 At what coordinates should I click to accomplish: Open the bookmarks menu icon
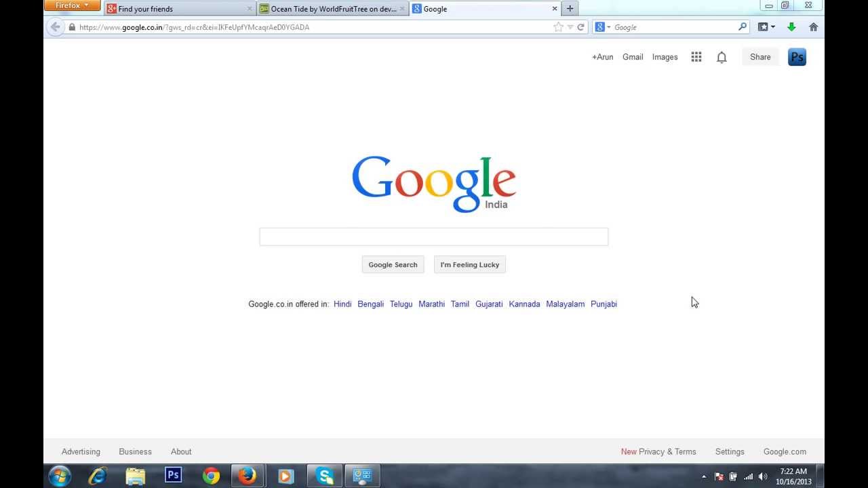(763, 27)
